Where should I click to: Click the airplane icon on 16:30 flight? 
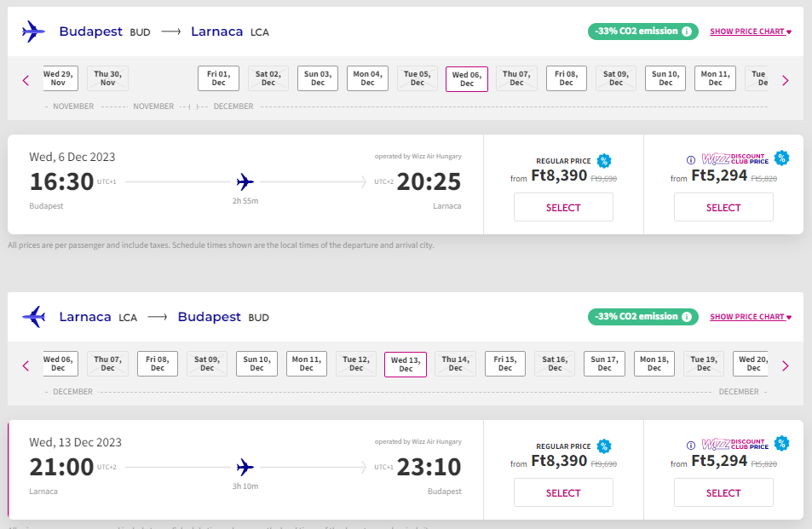[245, 181]
